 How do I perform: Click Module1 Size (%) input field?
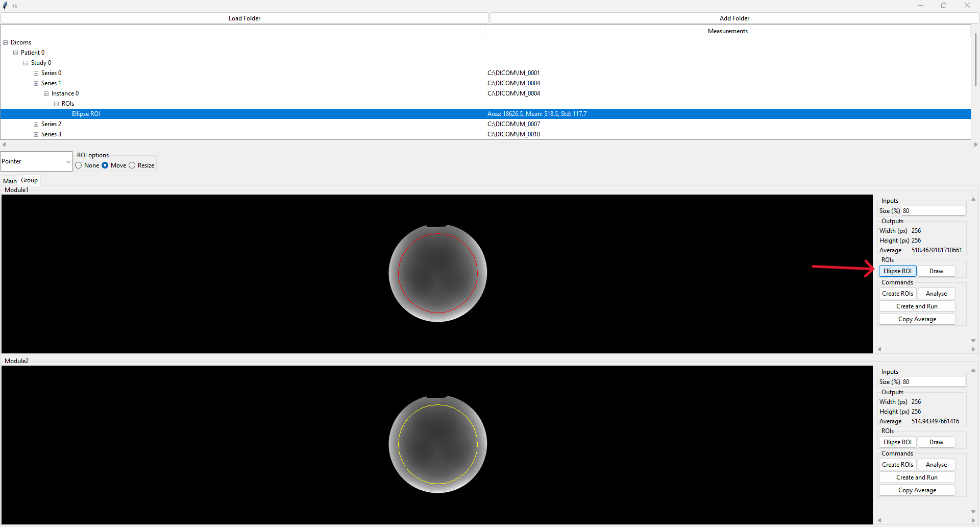[934, 211]
